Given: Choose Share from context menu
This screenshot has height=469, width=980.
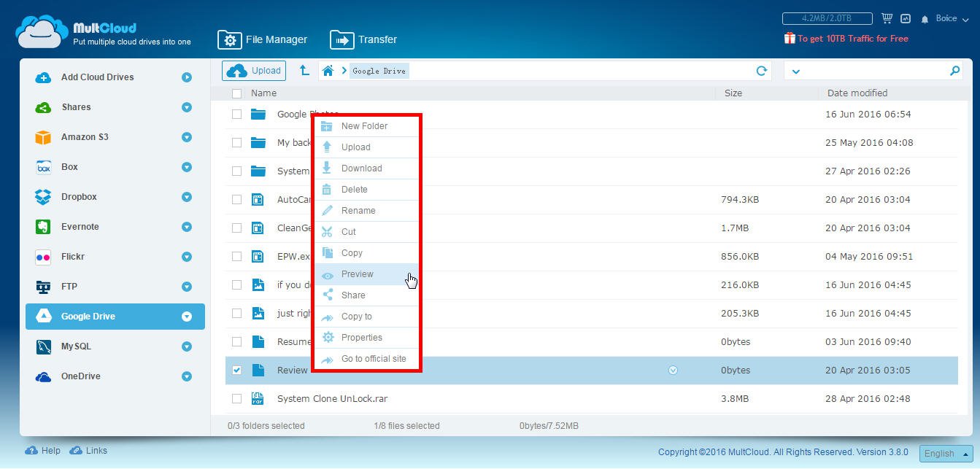Looking at the screenshot, I should pyautogui.click(x=367, y=295).
